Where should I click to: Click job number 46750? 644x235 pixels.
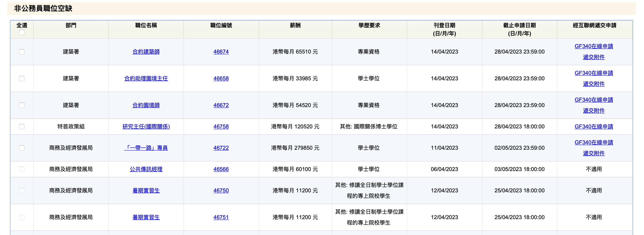point(221,190)
